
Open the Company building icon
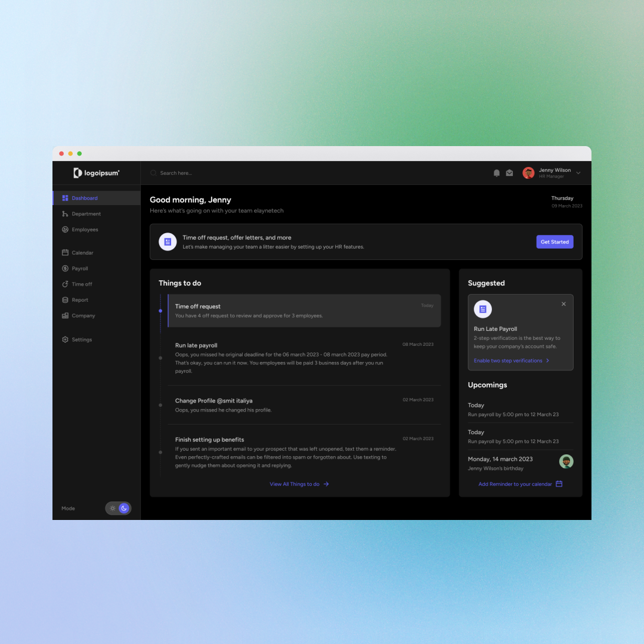pyautogui.click(x=66, y=315)
